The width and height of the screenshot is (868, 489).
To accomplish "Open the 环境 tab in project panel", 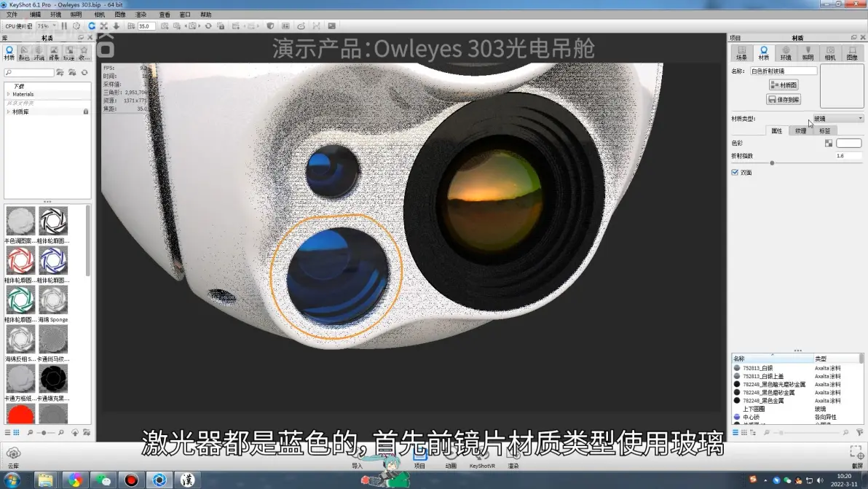I will tap(786, 53).
